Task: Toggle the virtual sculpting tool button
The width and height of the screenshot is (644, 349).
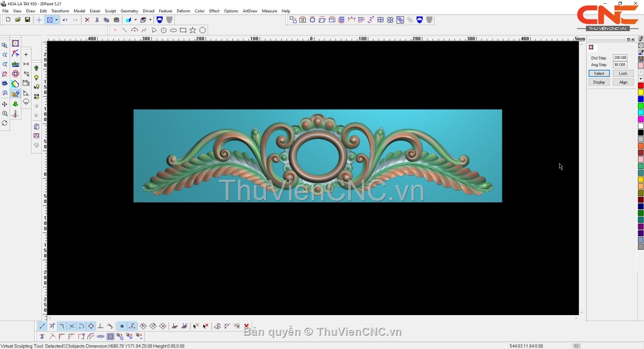Action: click(16, 93)
